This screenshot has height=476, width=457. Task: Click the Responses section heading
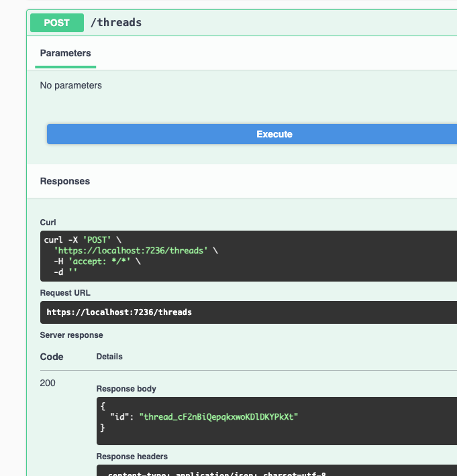click(x=65, y=181)
